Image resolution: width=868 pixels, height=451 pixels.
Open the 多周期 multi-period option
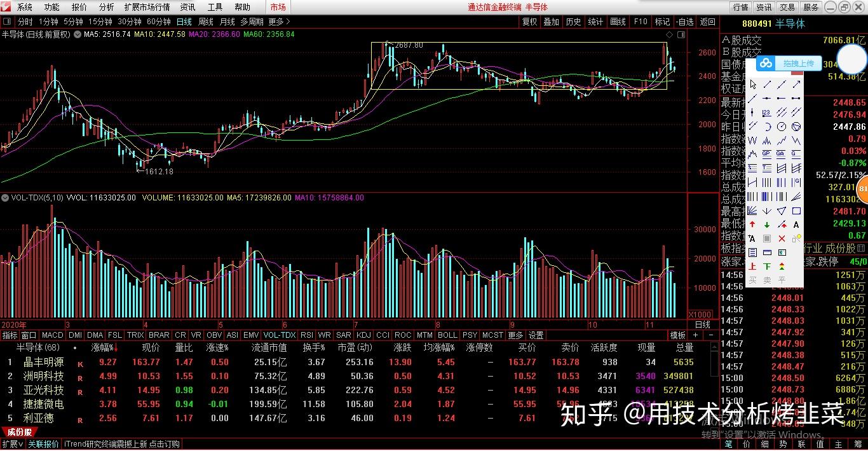click(252, 22)
